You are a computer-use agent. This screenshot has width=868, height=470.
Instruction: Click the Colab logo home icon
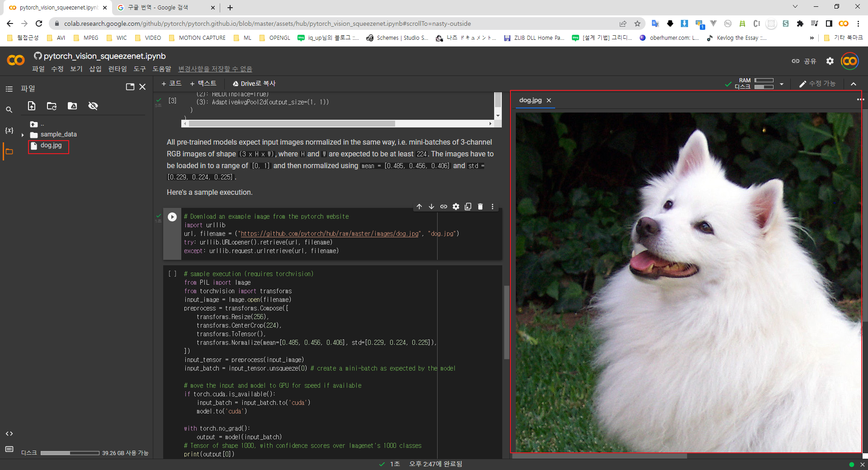pyautogui.click(x=16, y=60)
